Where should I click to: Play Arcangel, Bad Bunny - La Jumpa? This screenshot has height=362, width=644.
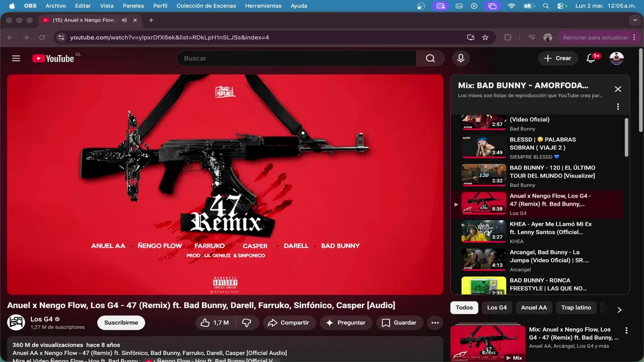coord(536,260)
